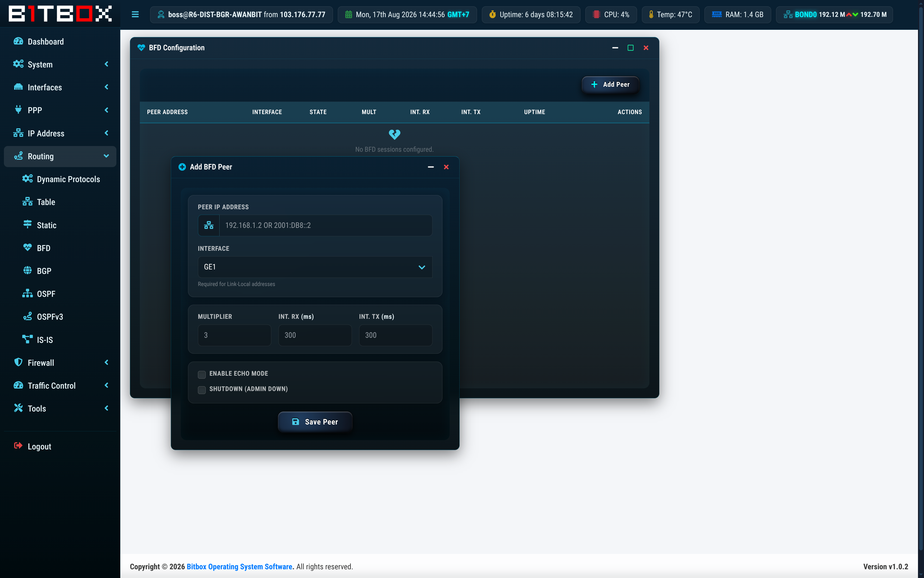Click the network icon beside the Peer IP field

click(x=209, y=225)
